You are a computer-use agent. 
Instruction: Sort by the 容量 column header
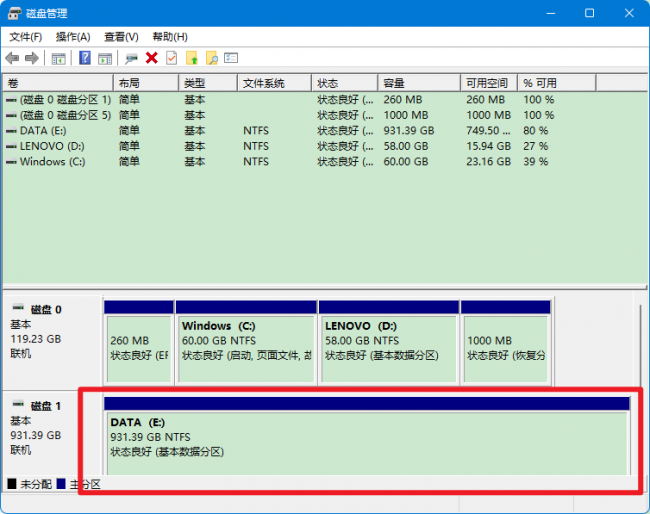tap(419, 83)
